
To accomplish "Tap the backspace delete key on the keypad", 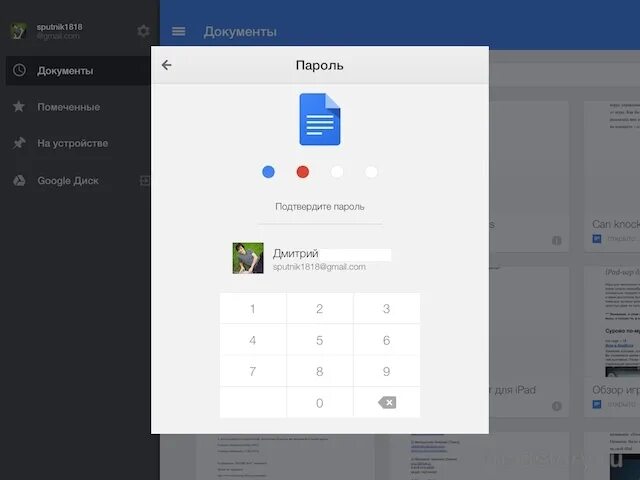I will click(387, 402).
